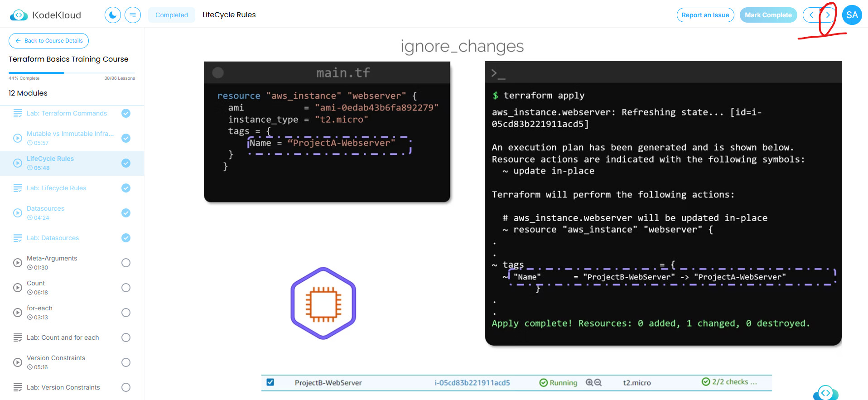Click the KodeKloud logo

point(45,15)
